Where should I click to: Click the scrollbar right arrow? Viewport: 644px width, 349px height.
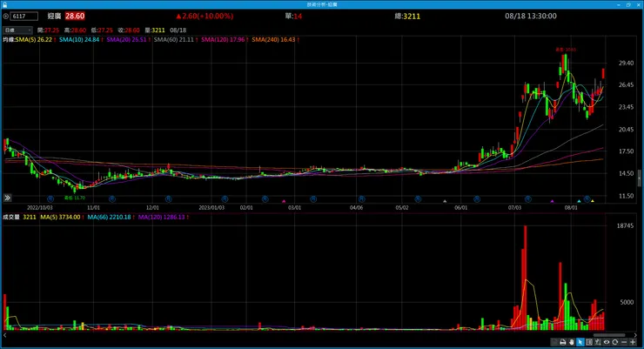(x=635, y=335)
